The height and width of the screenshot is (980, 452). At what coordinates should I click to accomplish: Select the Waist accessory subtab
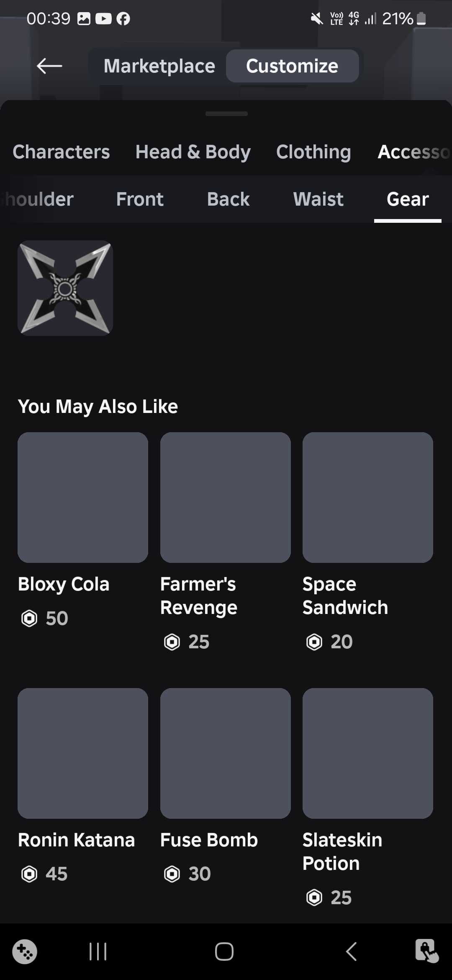[x=318, y=199]
